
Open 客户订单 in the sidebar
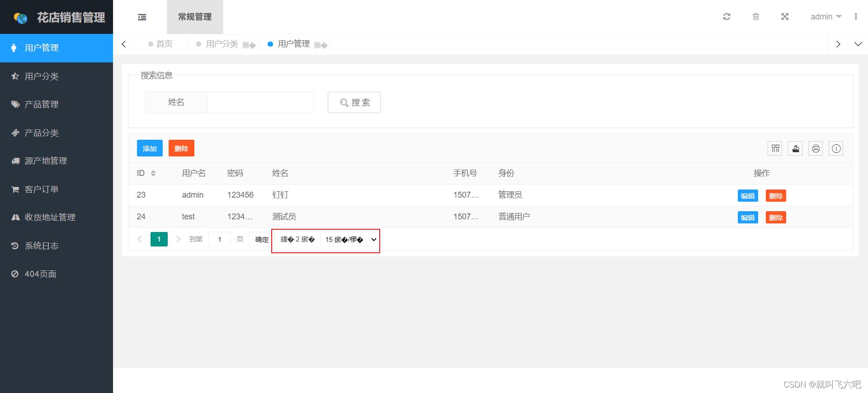point(57,189)
